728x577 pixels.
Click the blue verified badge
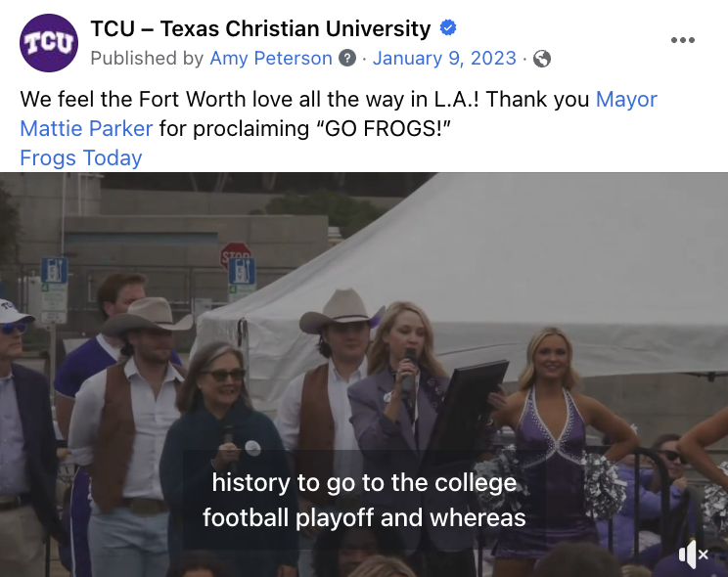tap(447, 28)
